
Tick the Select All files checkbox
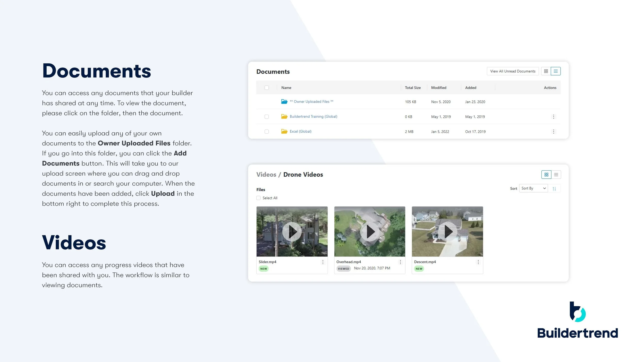pyautogui.click(x=258, y=198)
